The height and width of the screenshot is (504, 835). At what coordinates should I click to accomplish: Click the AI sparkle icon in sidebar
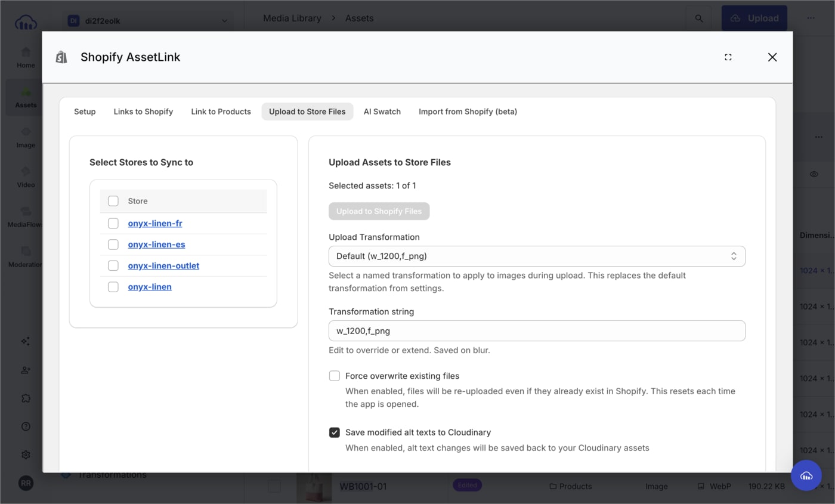(x=26, y=341)
